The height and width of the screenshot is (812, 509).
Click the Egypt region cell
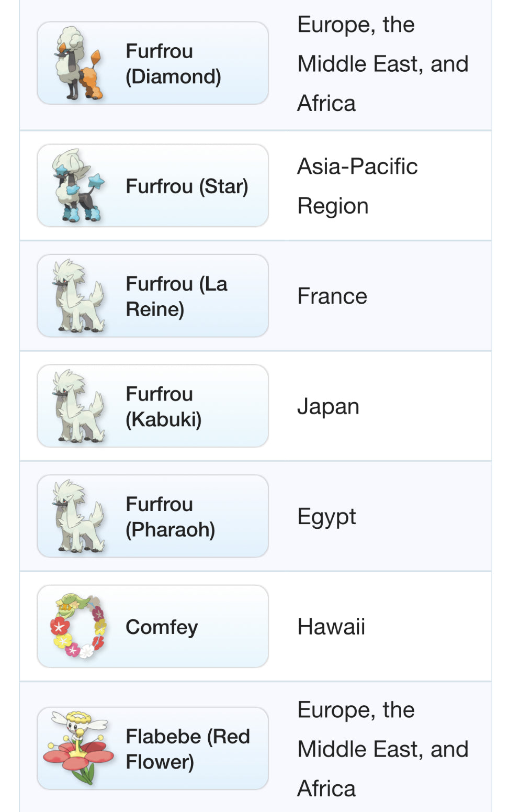pos(326,517)
